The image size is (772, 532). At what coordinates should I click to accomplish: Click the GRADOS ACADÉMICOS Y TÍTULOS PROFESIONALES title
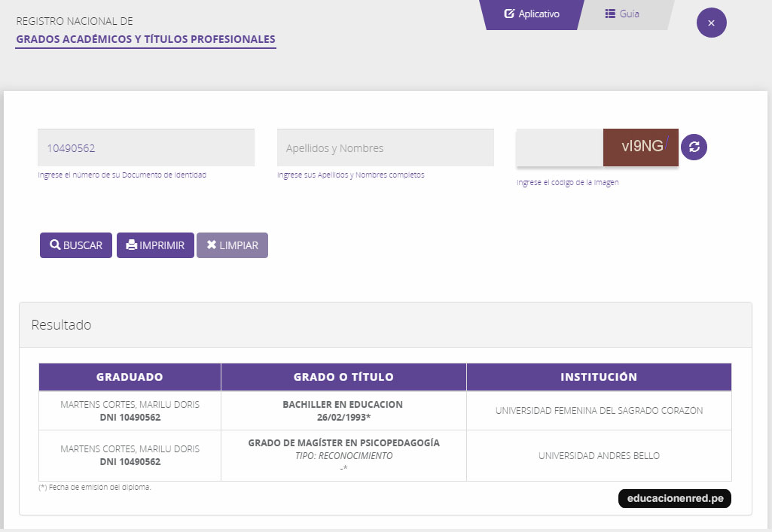145,39
